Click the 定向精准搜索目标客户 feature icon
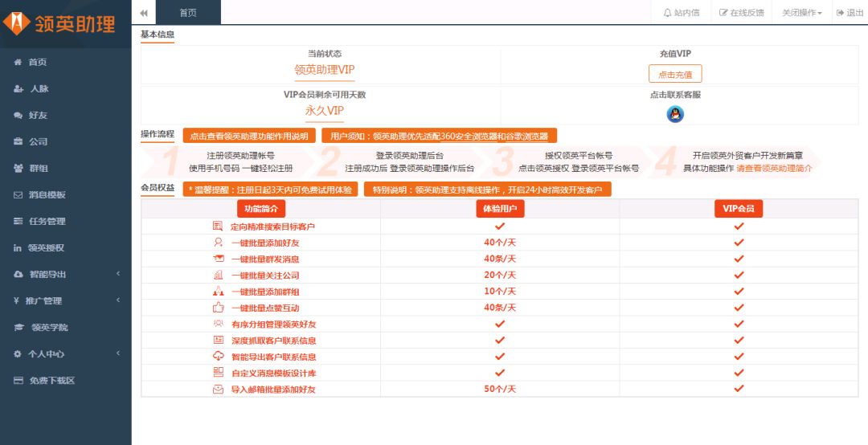The height and width of the screenshot is (445, 868). [x=218, y=227]
